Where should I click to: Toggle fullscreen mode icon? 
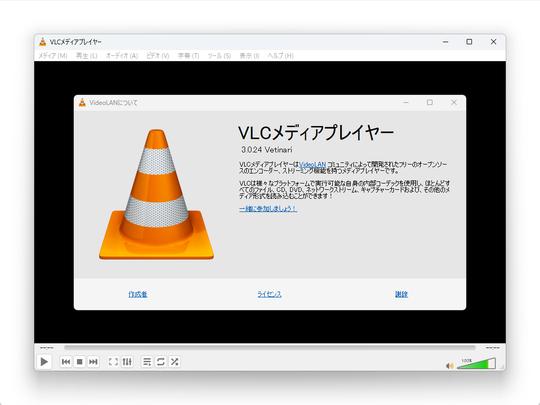pyautogui.click(x=113, y=362)
